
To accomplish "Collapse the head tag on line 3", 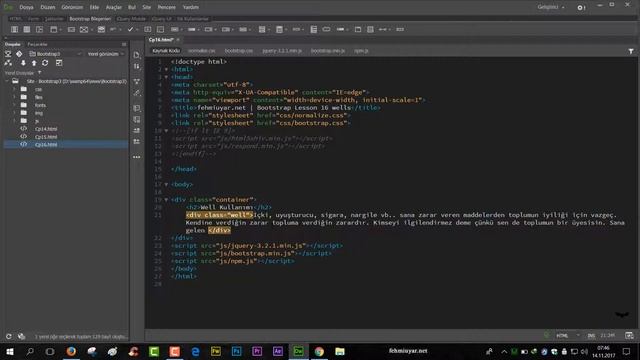I will click(x=166, y=77).
